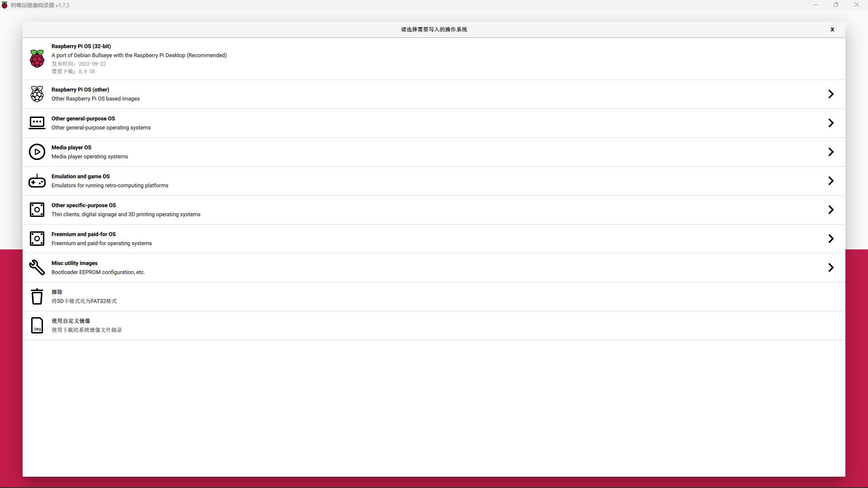Select Raspberry Pi OS (32-bit) title

[81, 46]
